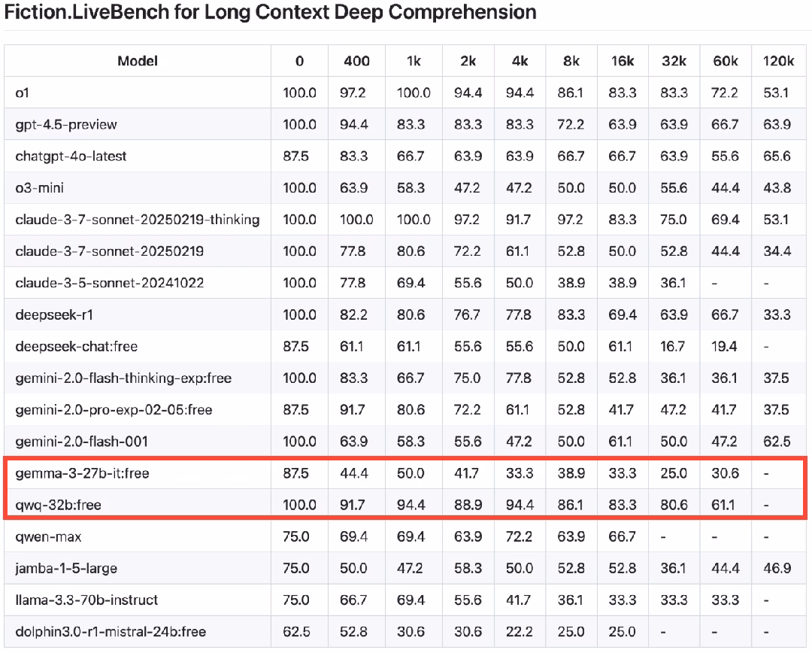Click dolphin3.0-r1-mistral-24b:free's 0 score 62.5

(296, 632)
